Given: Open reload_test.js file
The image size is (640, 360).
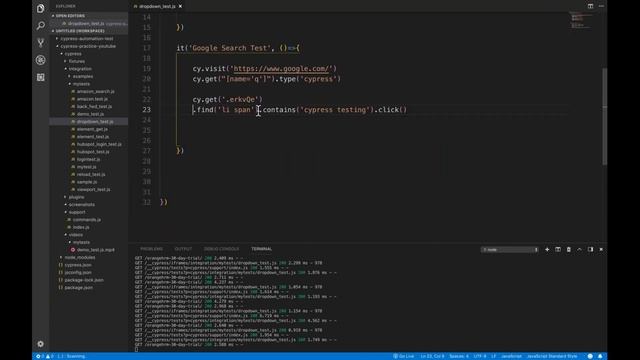Looking at the screenshot, I should pos(91,174).
